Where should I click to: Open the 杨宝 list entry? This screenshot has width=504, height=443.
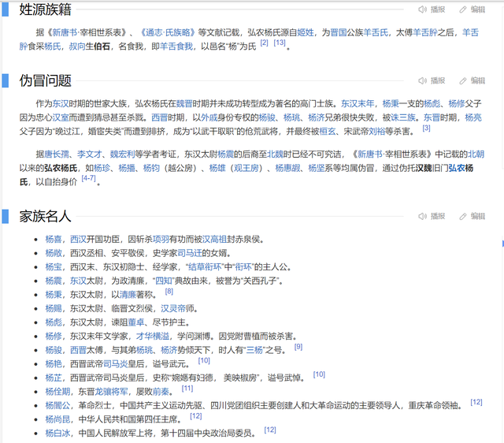pos(54,267)
